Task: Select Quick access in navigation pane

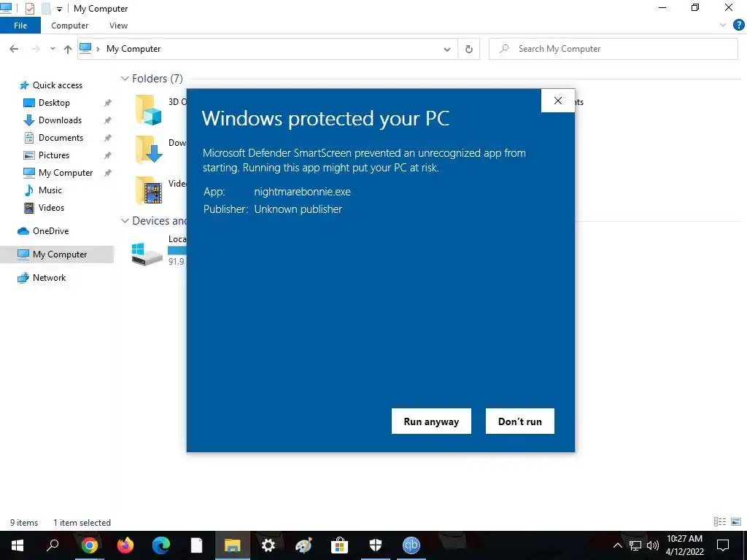Action: tap(57, 85)
